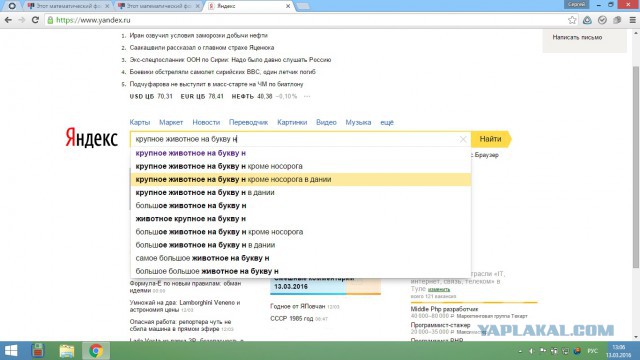Open the Картинки service link
640x360 pixels.
(292, 122)
